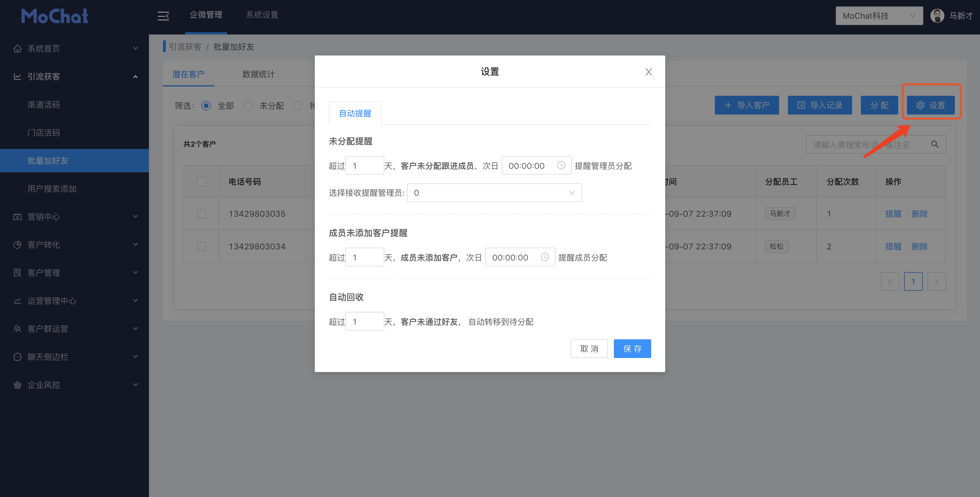Screen dimensions: 980x497
Task: Switch to the 数据统计 tab
Action: [258, 74]
